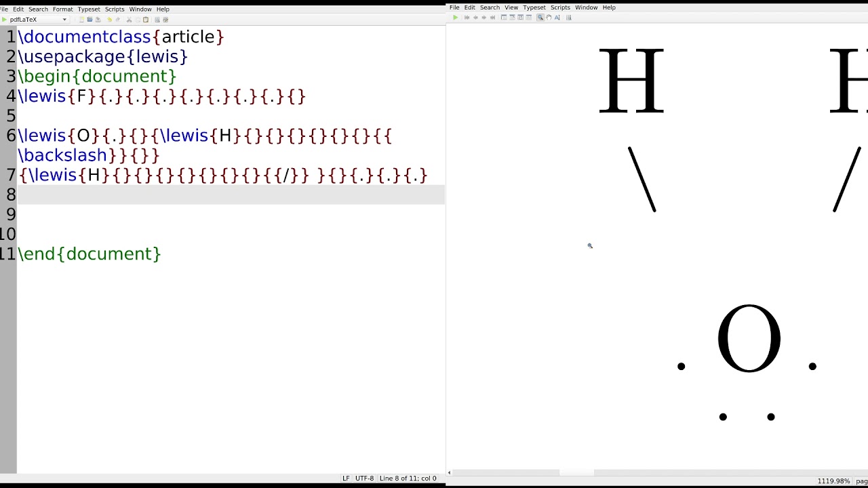
Task: Go to previous page in the preview toolbar
Action: [x=475, y=18]
